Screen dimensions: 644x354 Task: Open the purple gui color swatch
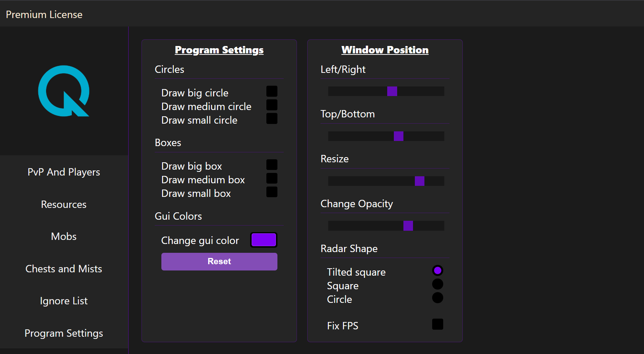(264, 240)
